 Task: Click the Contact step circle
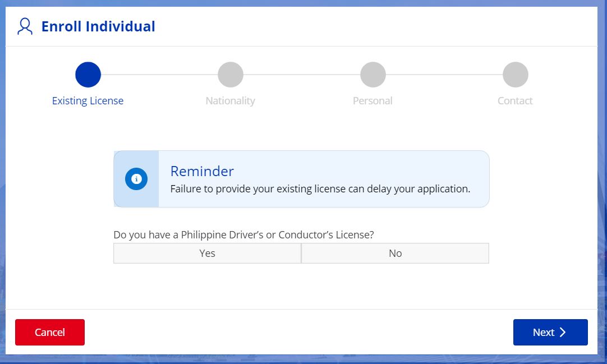click(515, 74)
